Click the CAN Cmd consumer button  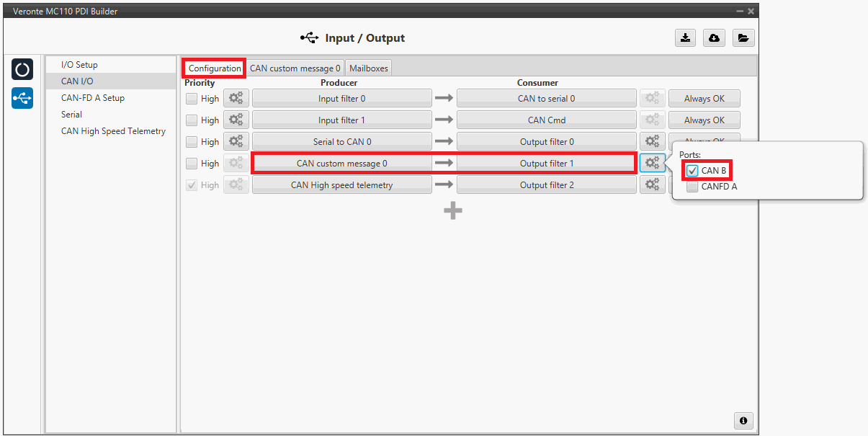click(546, 120)
